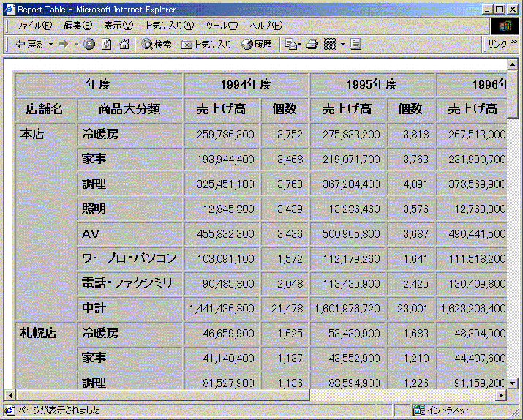Click the value 455,832,300

pos(225,234)
